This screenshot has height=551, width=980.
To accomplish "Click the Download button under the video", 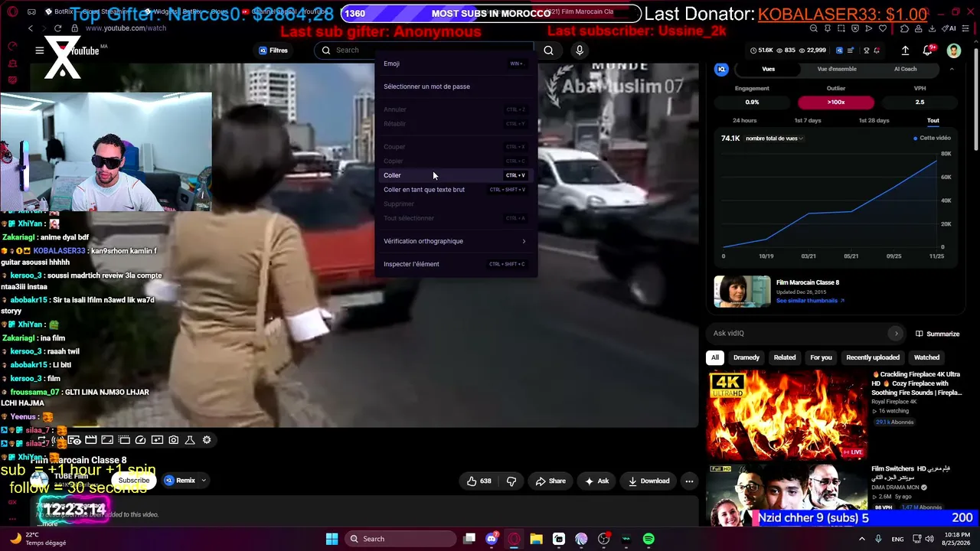I will (x=648, y=481).
